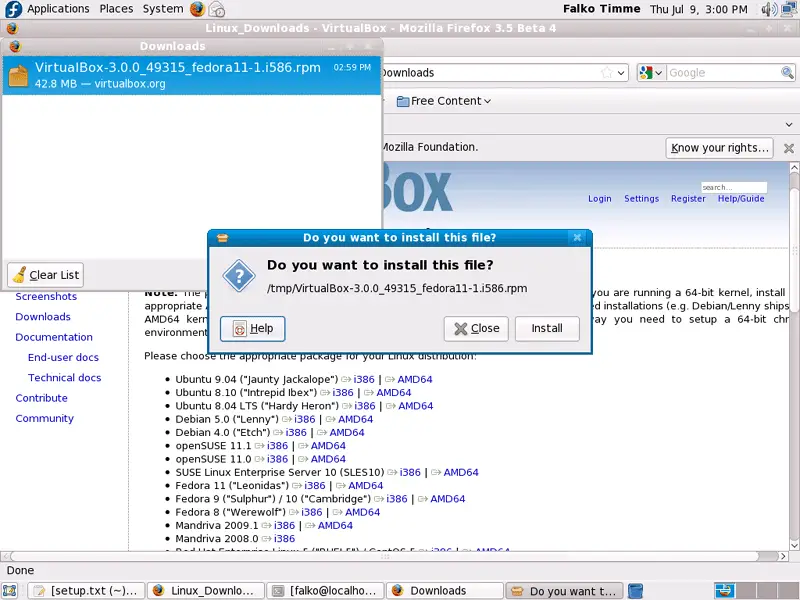Image resolution: width=800 pixels, height=600 pixels.
Task: Click the scroll down arrow of the page
Action: [x=794, y=546]
